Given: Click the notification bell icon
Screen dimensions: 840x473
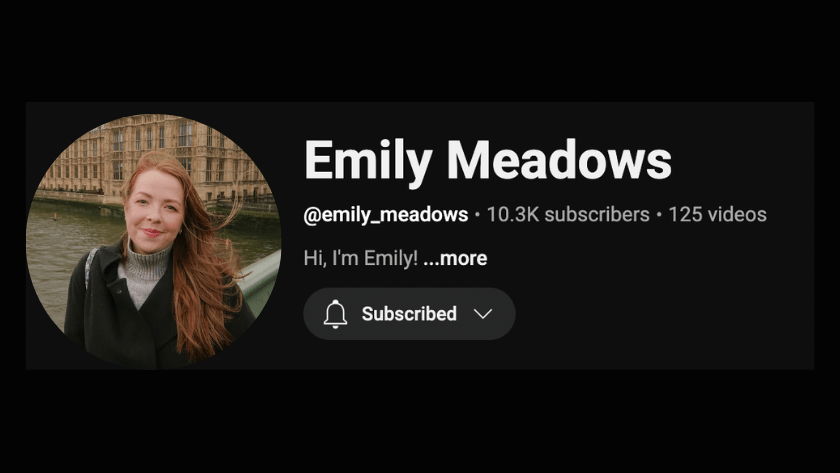Looking at the screenshot, I should click(x=335, y=314).
